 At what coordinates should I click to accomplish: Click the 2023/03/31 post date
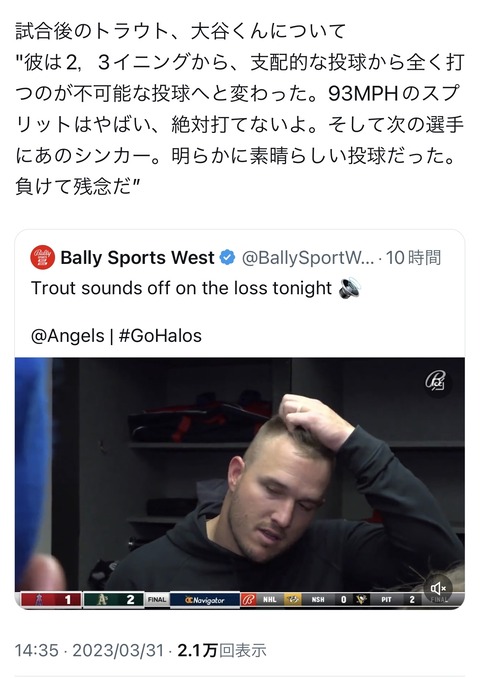(x=118, y=650)
